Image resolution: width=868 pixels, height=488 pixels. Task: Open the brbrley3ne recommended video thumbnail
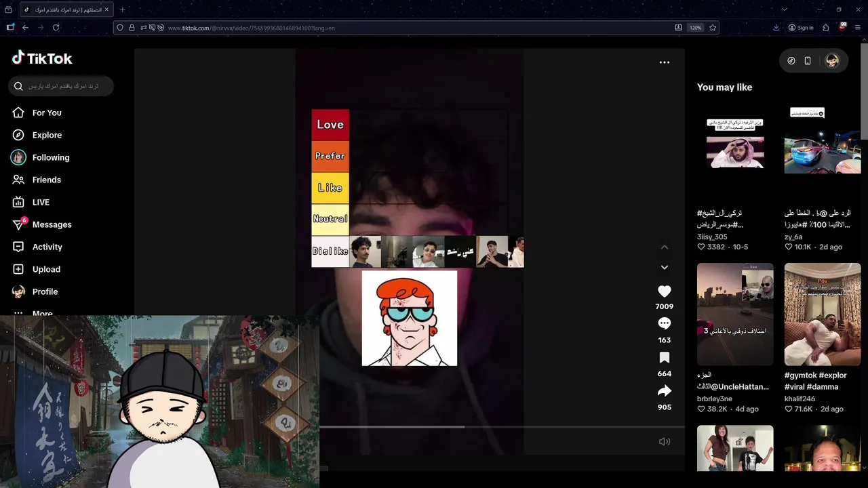[735, 314]
